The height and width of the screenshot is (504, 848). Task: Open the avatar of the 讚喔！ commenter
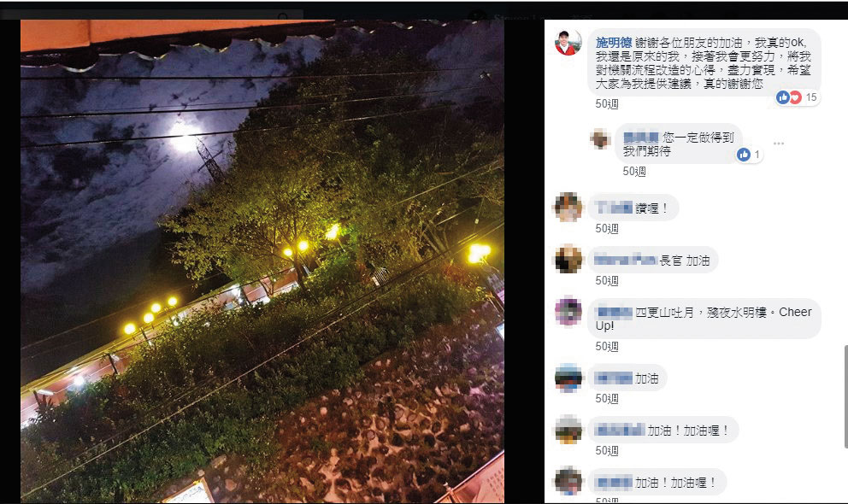[x=568, y=207]
